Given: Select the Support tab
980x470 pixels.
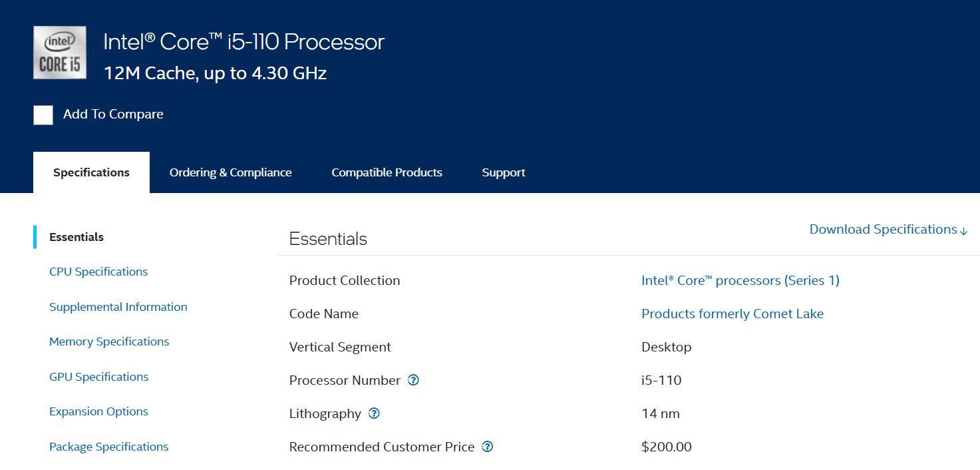Looking at the screenshot, I should [503, 172].
